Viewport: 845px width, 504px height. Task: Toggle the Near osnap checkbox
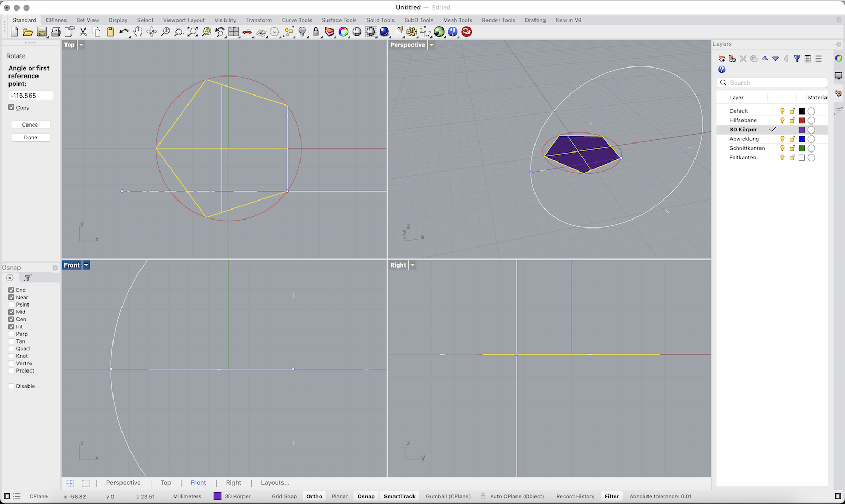(11, 297)
